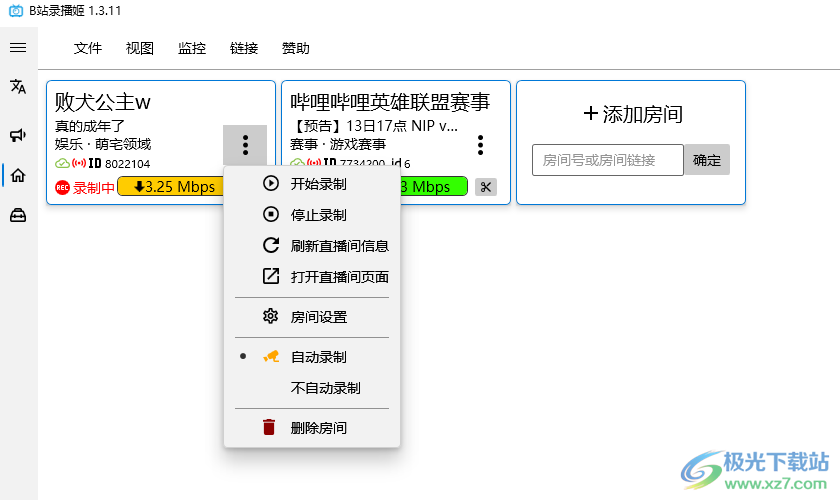840x500 pixels.
Task: Click the scissors clip icon on 英雄联盟赛事 card
Action: point(486,187)
